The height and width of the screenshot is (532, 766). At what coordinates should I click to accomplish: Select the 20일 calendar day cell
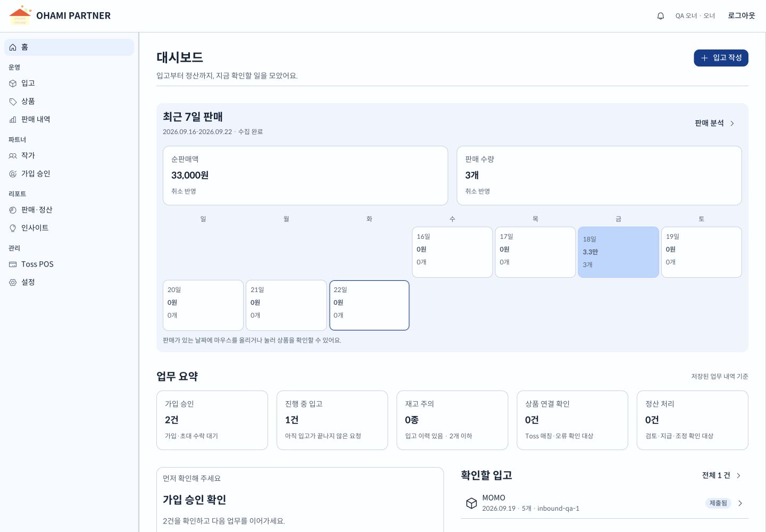(203, 305)
